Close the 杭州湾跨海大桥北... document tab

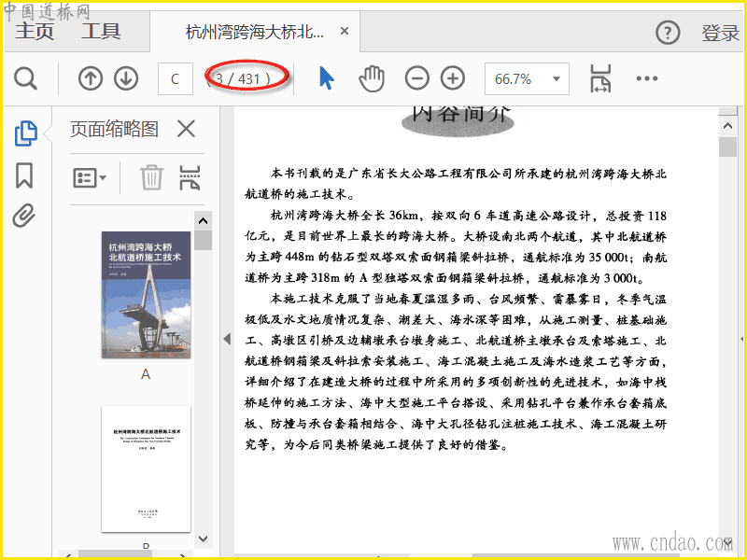pyautogui.click(x=345, y=32)
